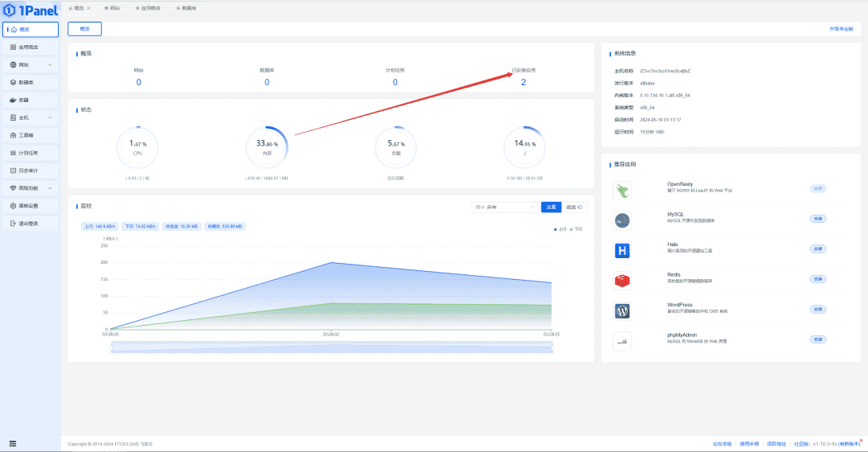This screenshot has height=452, width=868.
Task: Open 容器 in the sidebar menu
Action: (x=31, y=100)
